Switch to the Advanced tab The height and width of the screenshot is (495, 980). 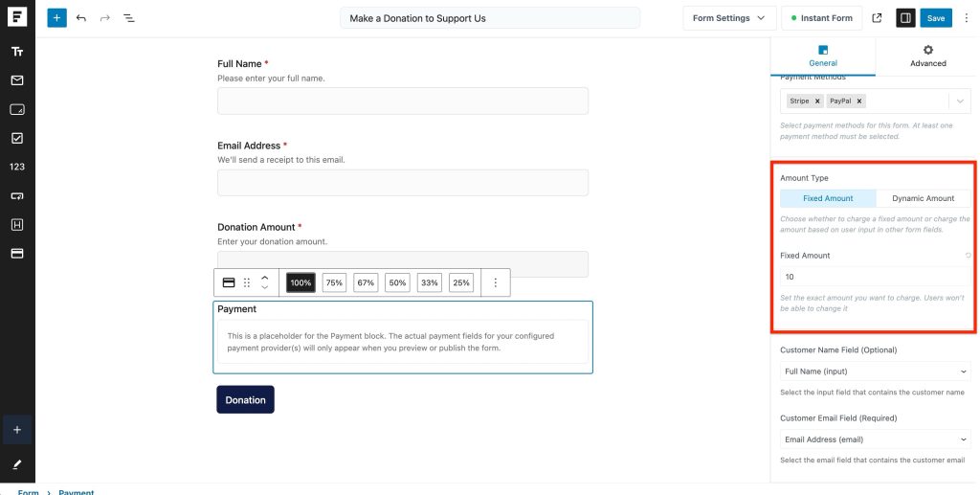[927, 56]
